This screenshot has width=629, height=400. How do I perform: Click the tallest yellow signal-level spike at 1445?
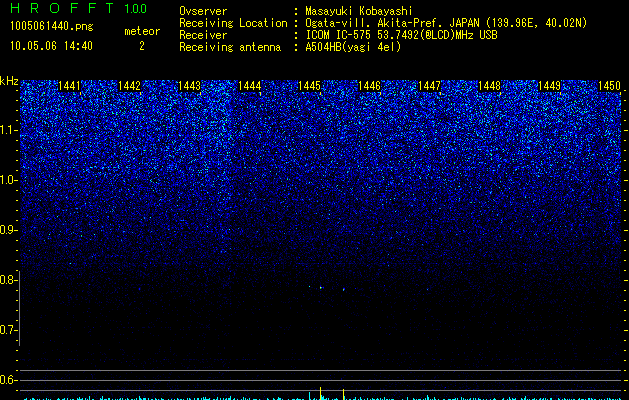[x=321, y=393]
